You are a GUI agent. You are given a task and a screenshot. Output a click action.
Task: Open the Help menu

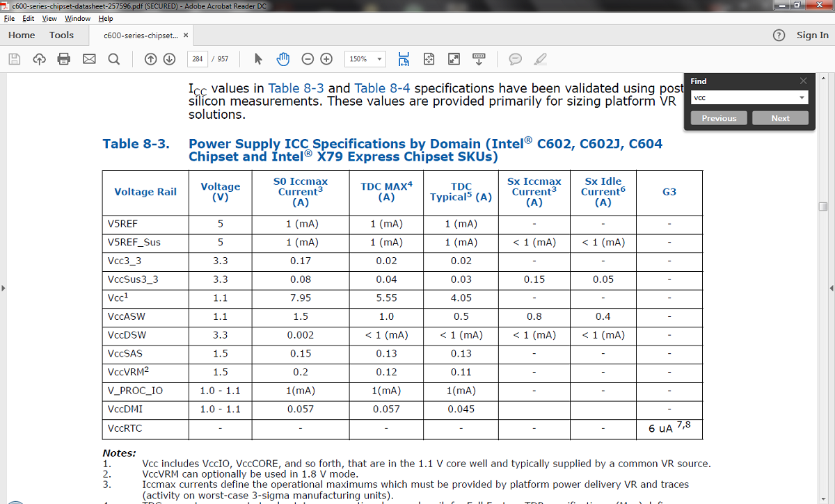(106, 19)
